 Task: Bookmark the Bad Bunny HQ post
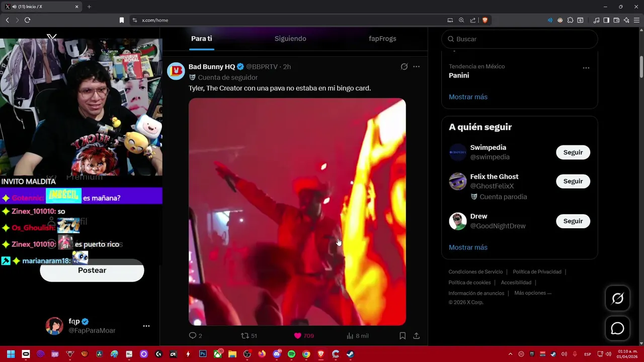click(403, 336)
